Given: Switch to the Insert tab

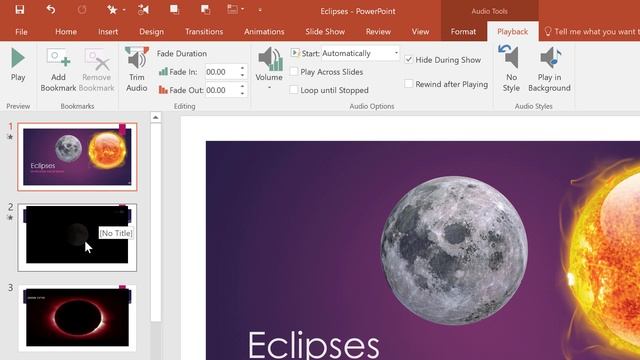Looking at the screenshot, I should point(108,31).
